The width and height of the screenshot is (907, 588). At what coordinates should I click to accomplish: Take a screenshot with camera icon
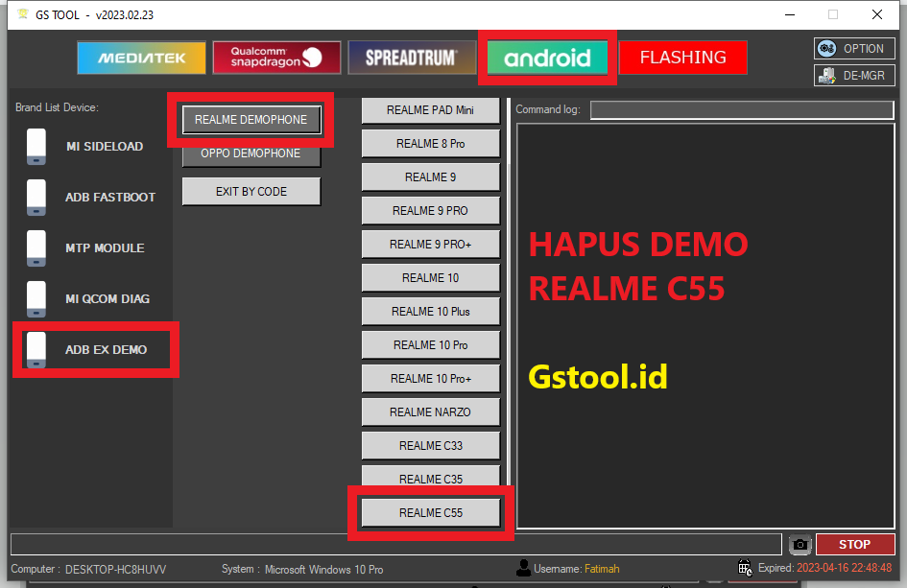pyautogui.click(x=800, y=544)
